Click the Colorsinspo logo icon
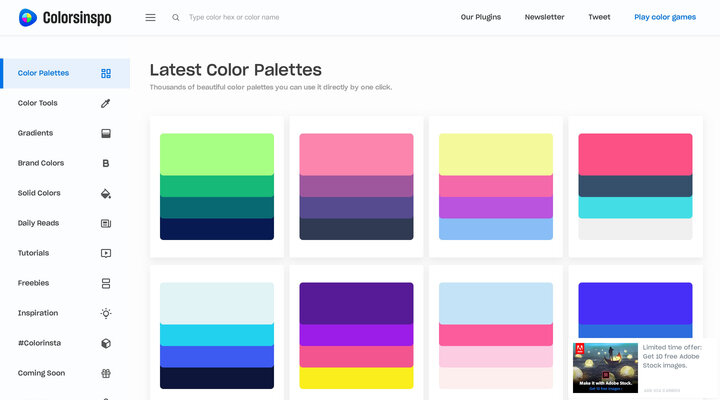This screenshot has height=400, width=720. tap(28, 17)
